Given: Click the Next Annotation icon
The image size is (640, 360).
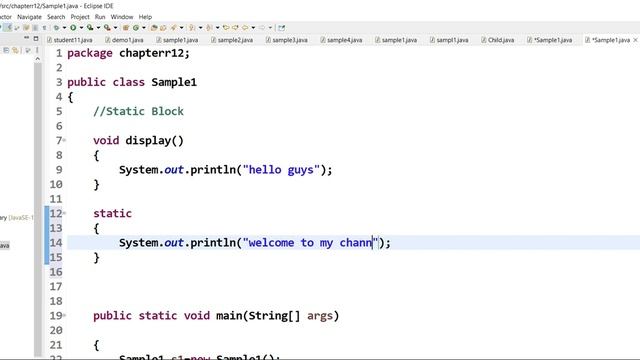Looking at the screenshot, I should coord(192,28).
